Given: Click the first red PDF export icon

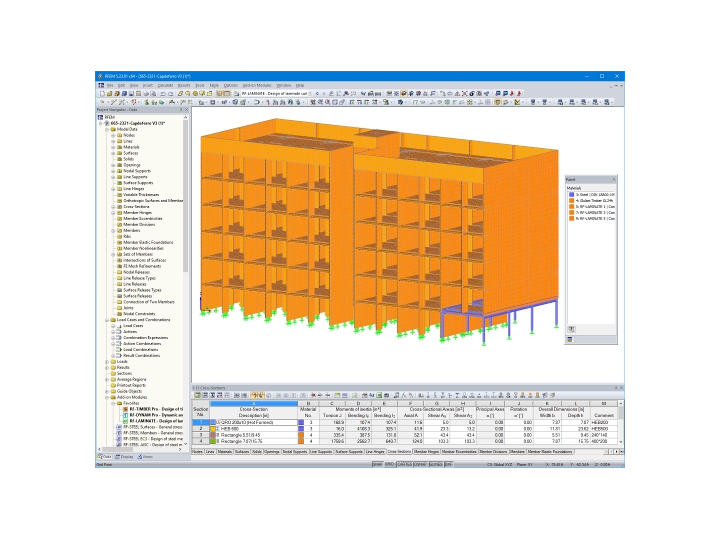Looking at the screenshot, I should tap(512, 93).
